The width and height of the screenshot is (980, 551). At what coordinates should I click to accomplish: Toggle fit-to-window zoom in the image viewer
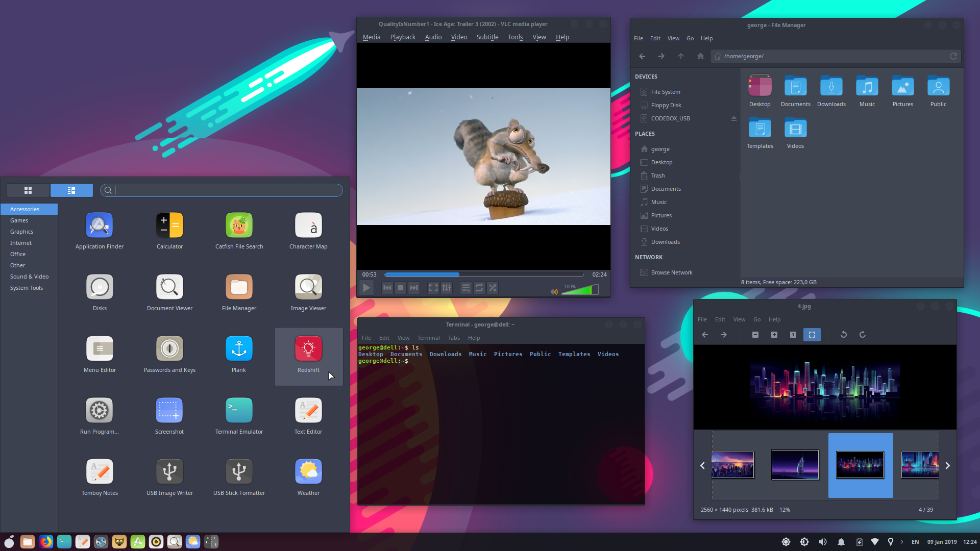pyautogui.click(x=812, y=335)
